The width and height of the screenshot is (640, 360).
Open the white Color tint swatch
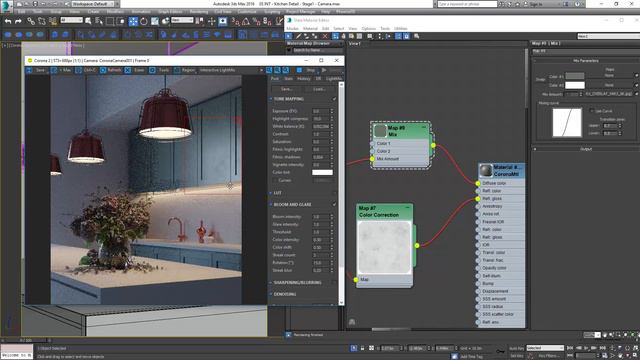click(322, 173)
